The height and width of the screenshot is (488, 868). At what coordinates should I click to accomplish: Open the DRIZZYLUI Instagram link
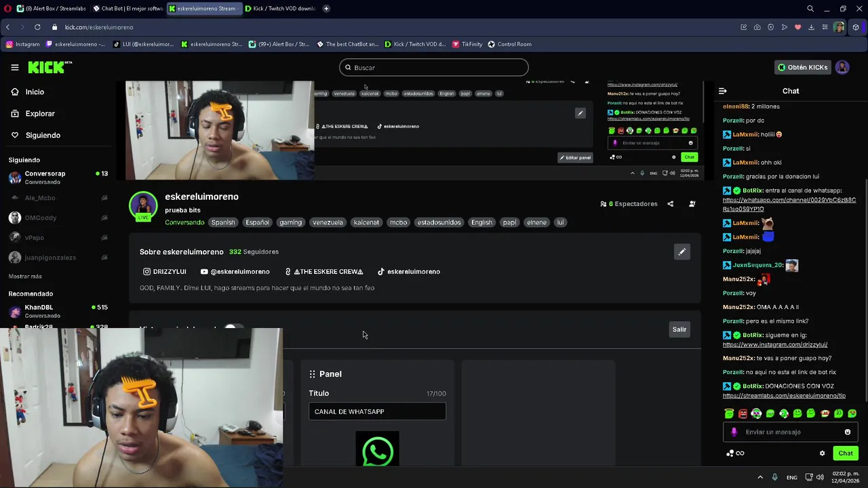[x=164, y=272]
